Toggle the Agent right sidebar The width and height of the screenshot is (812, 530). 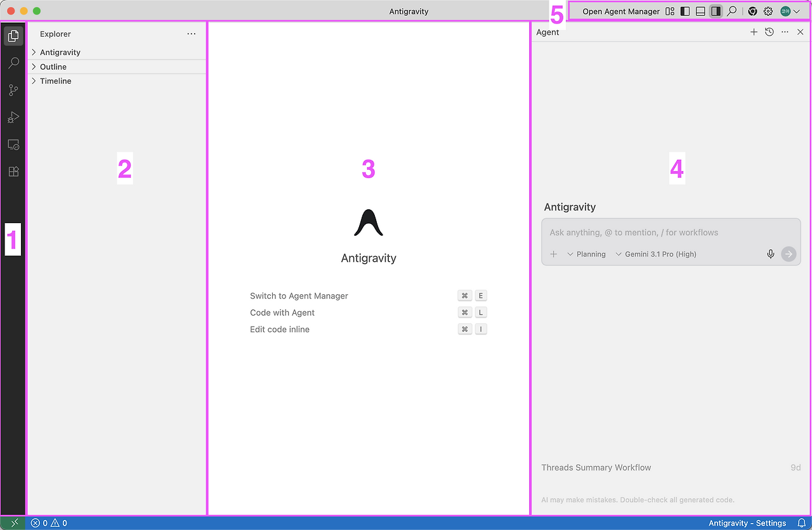pyautogui.click(x=716, y=11)
